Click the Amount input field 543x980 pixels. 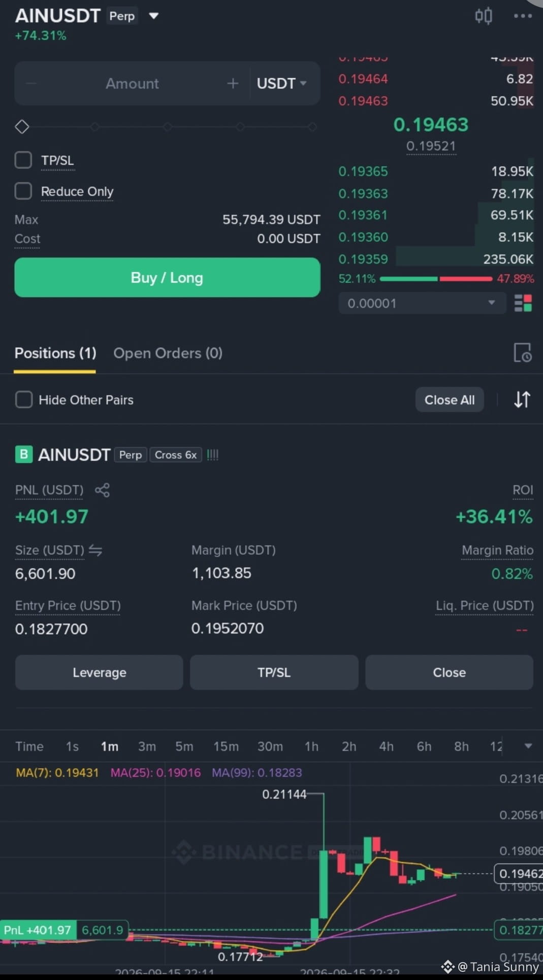click(132, 83)
